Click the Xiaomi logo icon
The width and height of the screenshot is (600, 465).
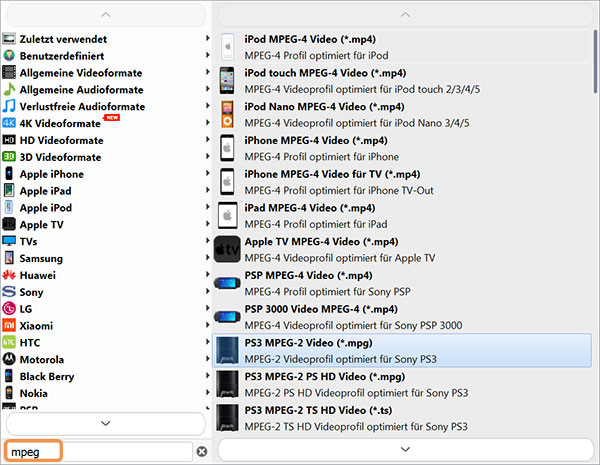click(x=9, y=325)
